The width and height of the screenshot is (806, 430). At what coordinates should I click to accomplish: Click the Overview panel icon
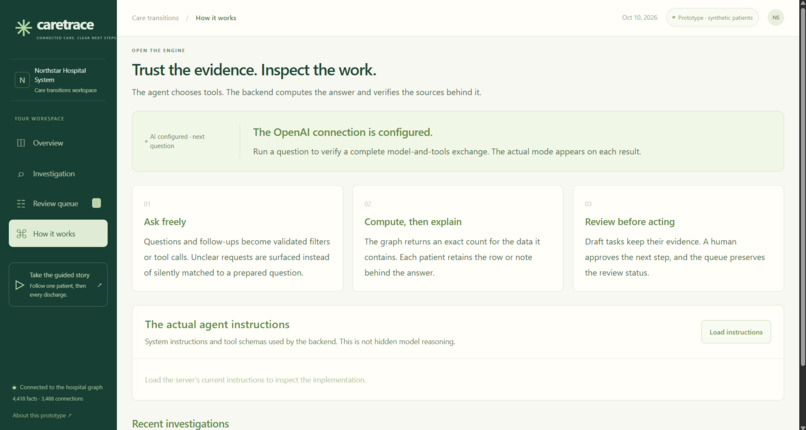pyautogui.click(x=21, y=143)
